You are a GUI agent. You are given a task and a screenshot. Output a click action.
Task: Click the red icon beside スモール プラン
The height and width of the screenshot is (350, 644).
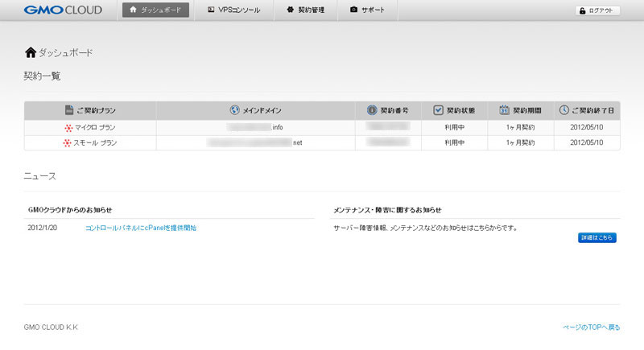point(68,143)
